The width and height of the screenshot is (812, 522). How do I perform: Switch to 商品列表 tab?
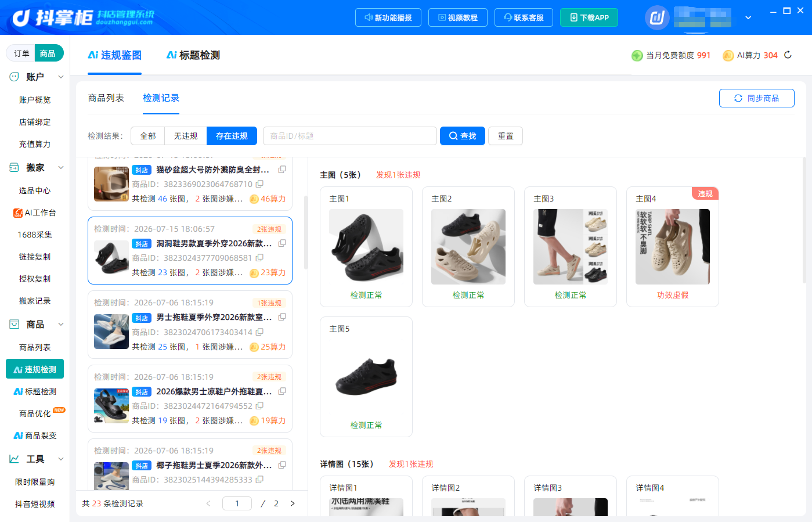tap(106, 98)
